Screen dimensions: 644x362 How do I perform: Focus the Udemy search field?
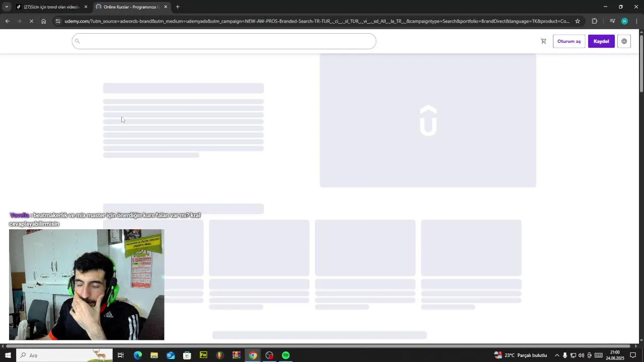pyautogui.click(x=224, y=41)
